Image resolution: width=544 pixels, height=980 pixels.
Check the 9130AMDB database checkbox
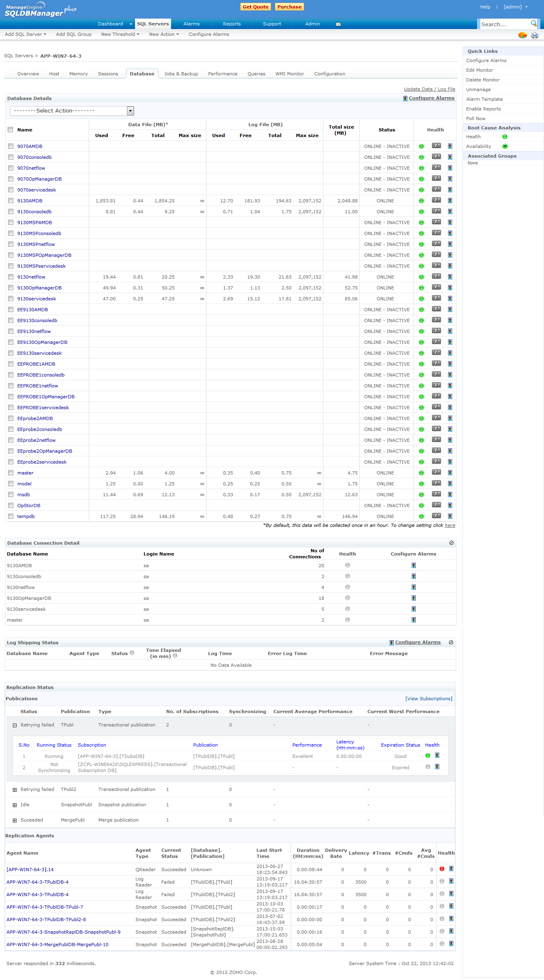coord(11,201)
